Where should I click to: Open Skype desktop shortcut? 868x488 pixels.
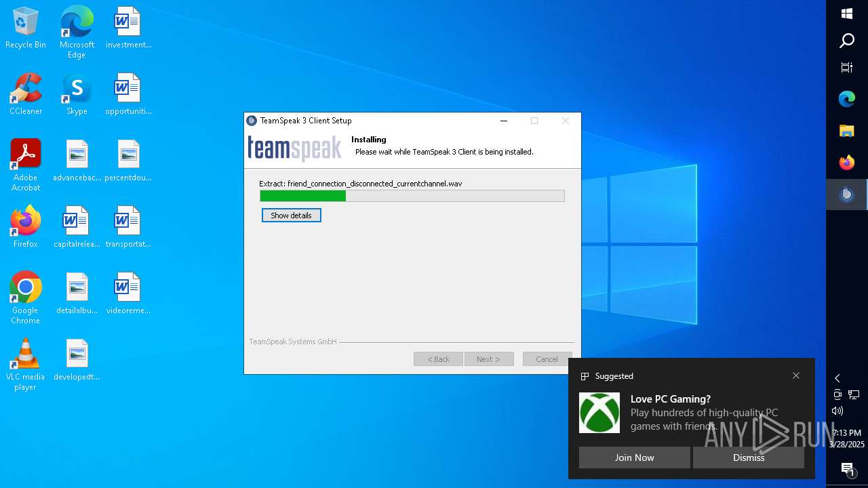pyautogui.click(x=77, y=95)
